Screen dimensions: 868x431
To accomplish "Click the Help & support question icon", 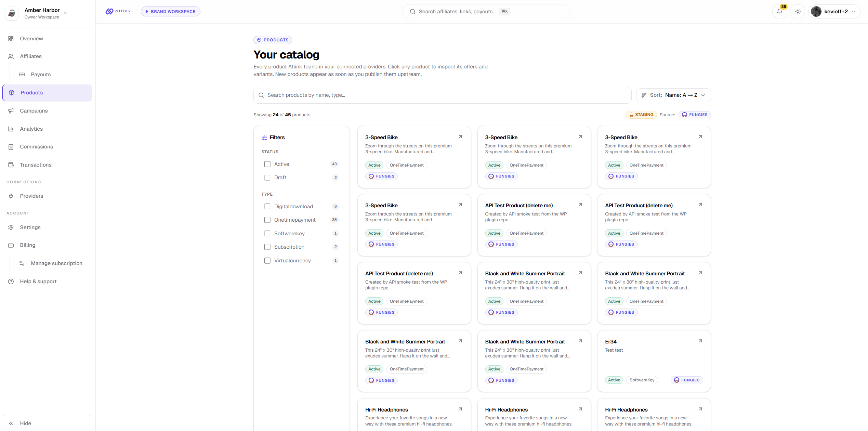I will coord(11,282).
